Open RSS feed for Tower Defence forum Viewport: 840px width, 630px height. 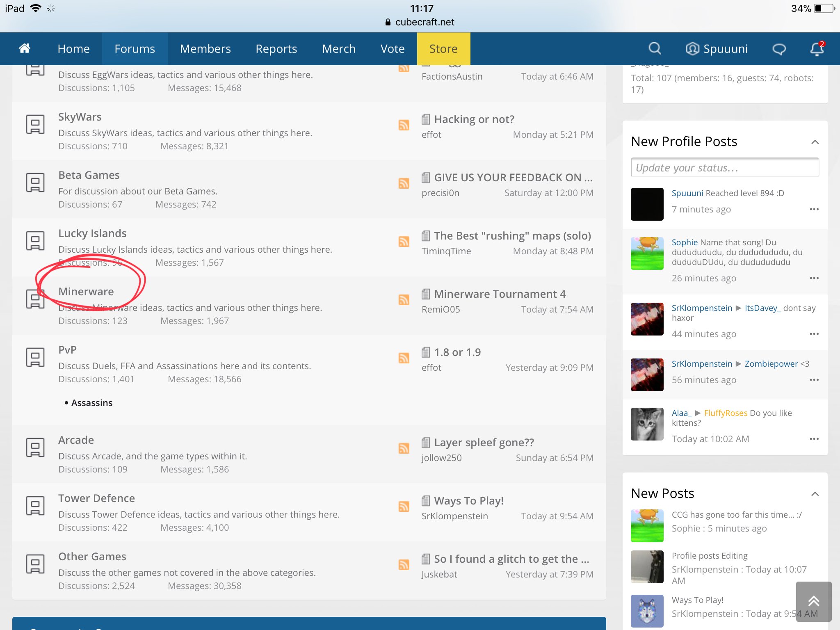404,506
